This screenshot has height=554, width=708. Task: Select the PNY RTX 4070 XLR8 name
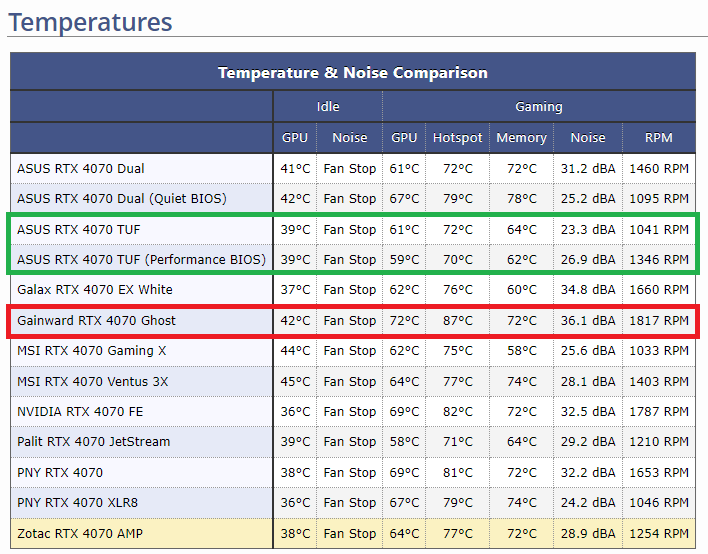point(77,503)
